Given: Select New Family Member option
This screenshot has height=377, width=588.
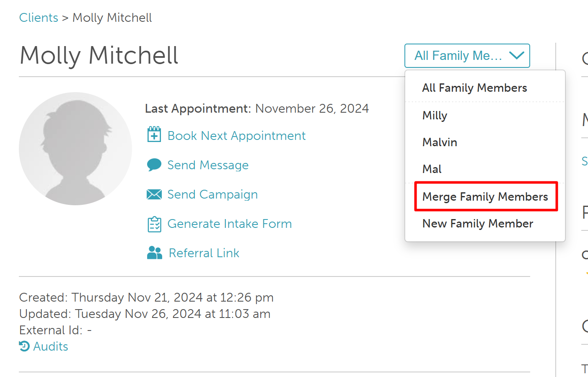Looking at the screenshot, I should pos(478,224).
